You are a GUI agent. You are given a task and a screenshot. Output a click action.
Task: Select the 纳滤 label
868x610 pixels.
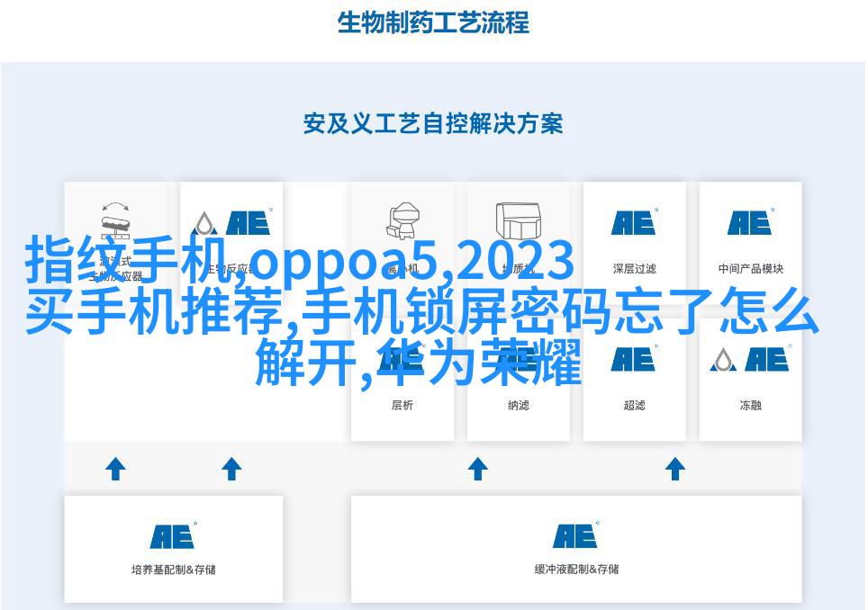(x=518, y=406)
